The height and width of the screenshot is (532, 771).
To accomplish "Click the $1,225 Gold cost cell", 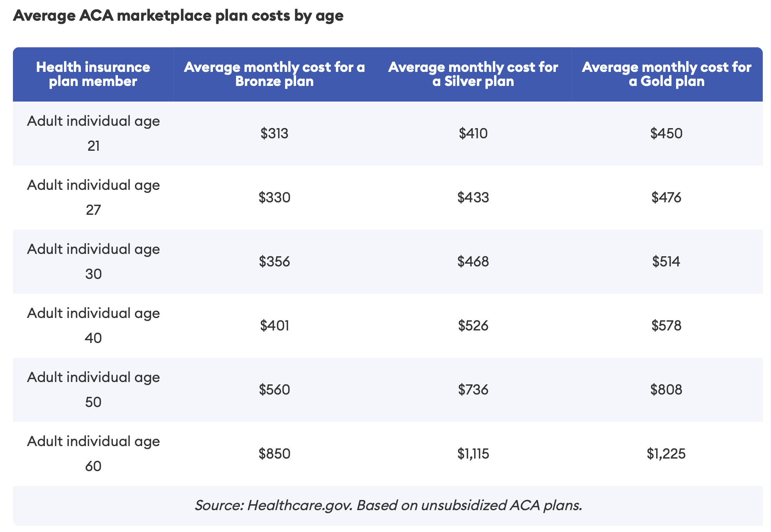I will [x=666, y=454].
